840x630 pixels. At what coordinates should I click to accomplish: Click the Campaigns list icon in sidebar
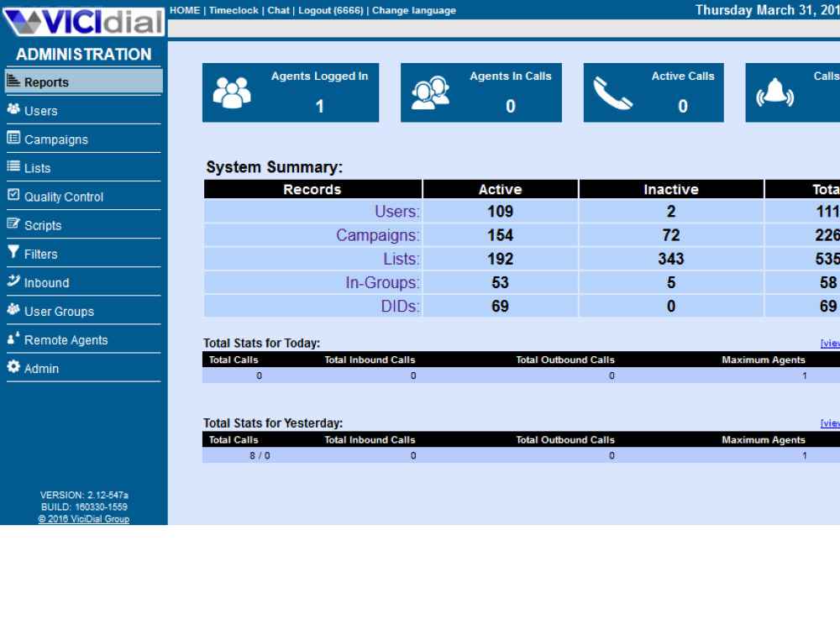(x=13, y=138)
